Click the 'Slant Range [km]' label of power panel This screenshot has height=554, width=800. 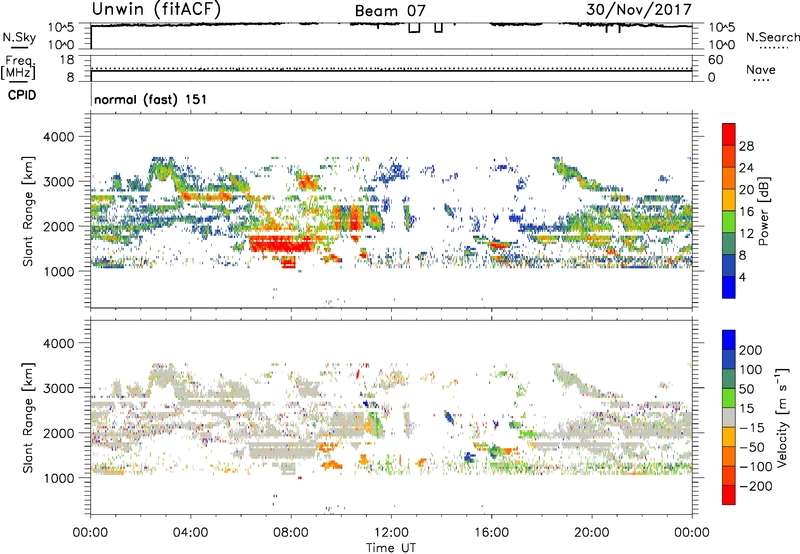[28, 211]
